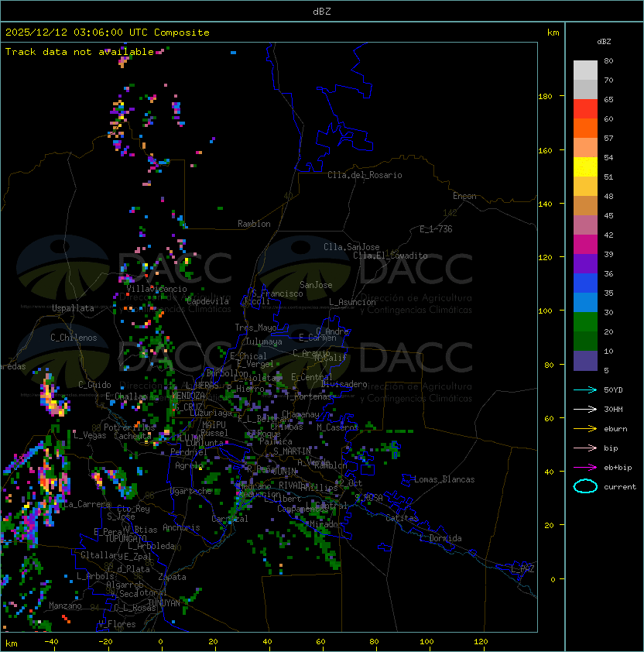The image size is (644, 652).
Task: Select the Lomas_Blancas map label
Action: tap(444, 479)
